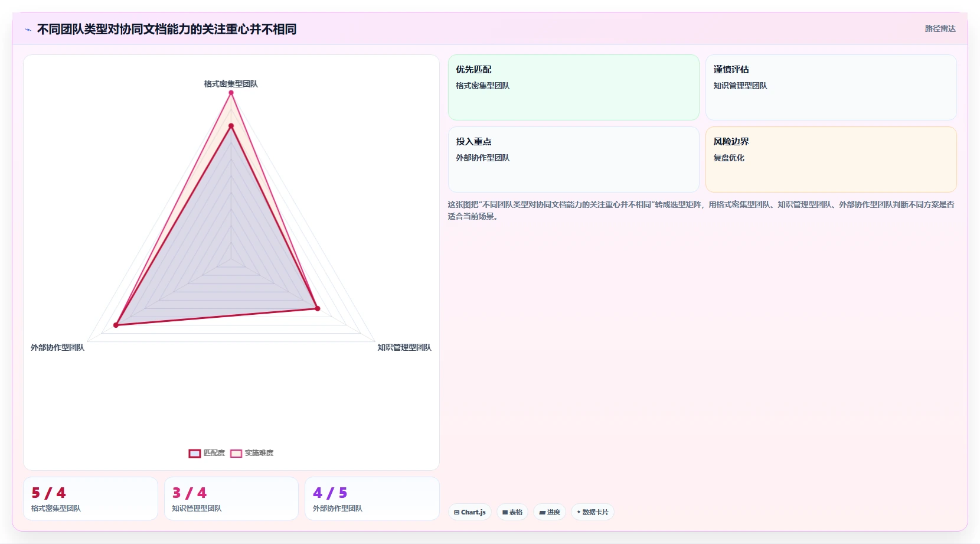The width and height of the screenshot is (980, 544).
Task: Click the 4 / 5 stat card
Action: tap(372, 499)
